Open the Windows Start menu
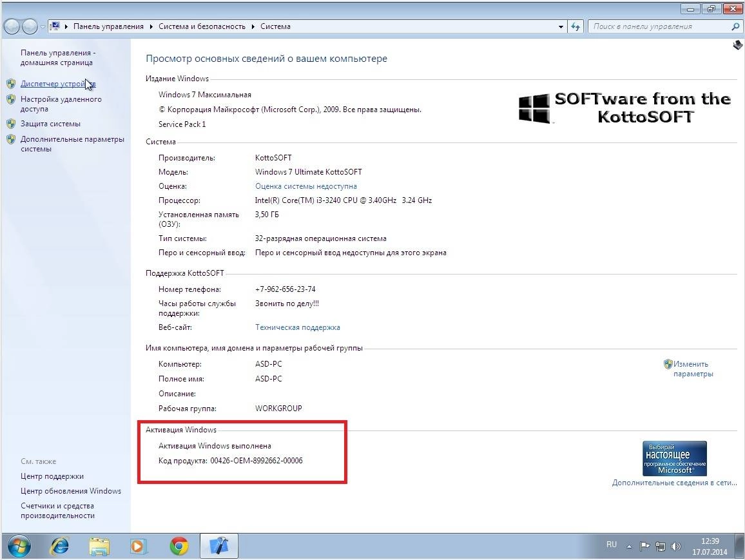Viewport: 745px width, 560px height. coord(19,546)
